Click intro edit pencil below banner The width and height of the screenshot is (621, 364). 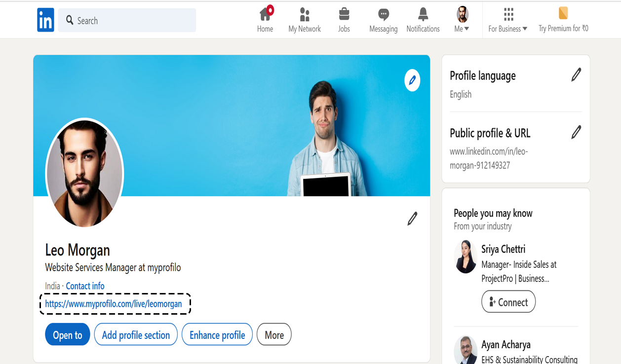pyautogui.click(x=412, y=218)
